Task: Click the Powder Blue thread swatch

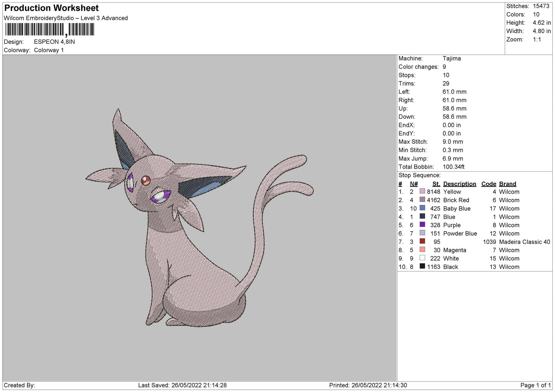Action: pos(422,233)
